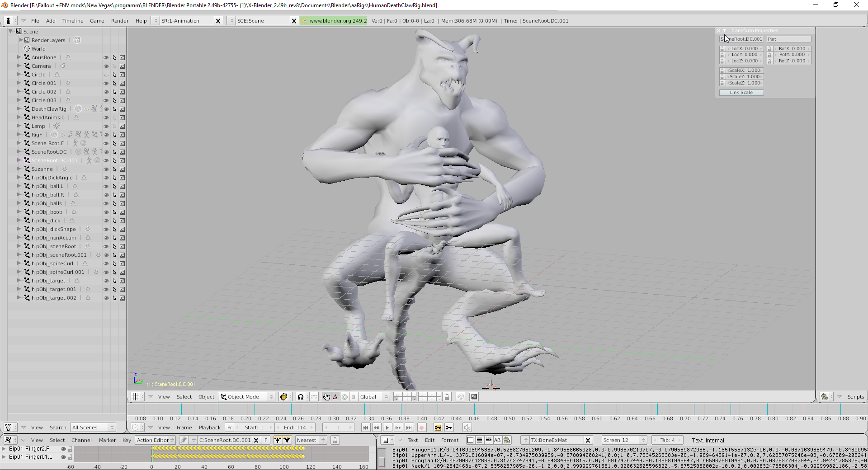Toggle renderability icon for Lamp
The height and width of the screenshot is (470, 868).
tap(122, 126)
